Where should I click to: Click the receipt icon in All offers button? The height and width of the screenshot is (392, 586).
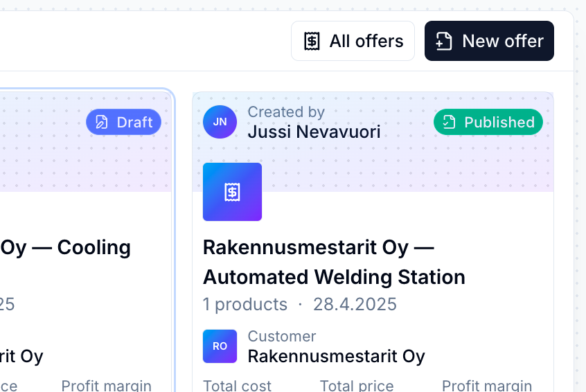point(312,41)
